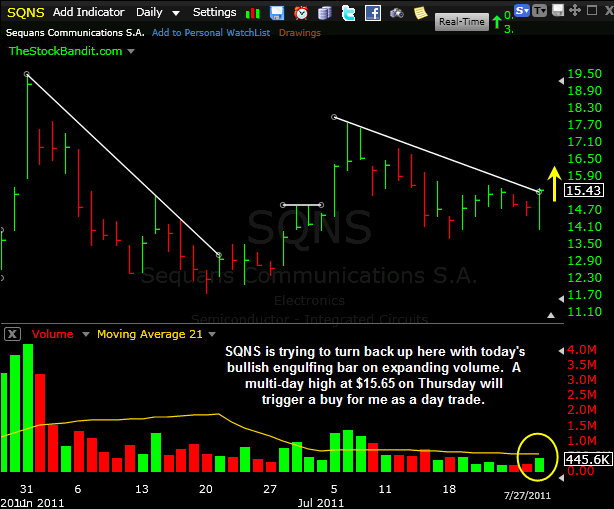Click the Sequans Communications S.A. title text
This screenshot has width=614, height=509.
75,32
